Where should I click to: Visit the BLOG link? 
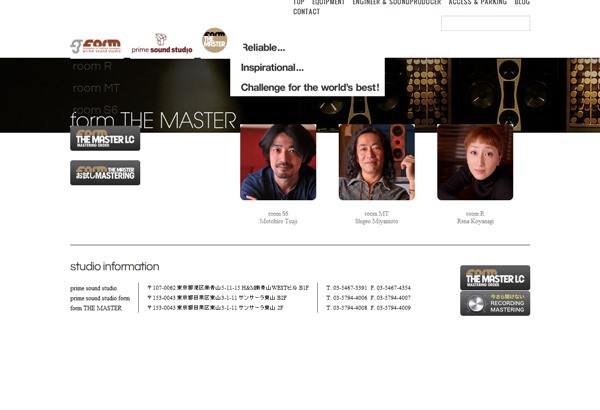[522, 2]
